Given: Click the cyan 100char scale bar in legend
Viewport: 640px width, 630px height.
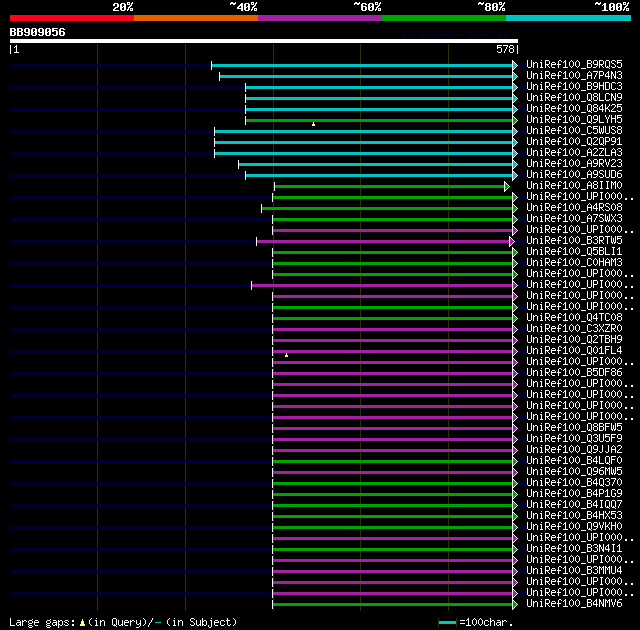Looking at the screenshot, I should (x=447, y=623).
